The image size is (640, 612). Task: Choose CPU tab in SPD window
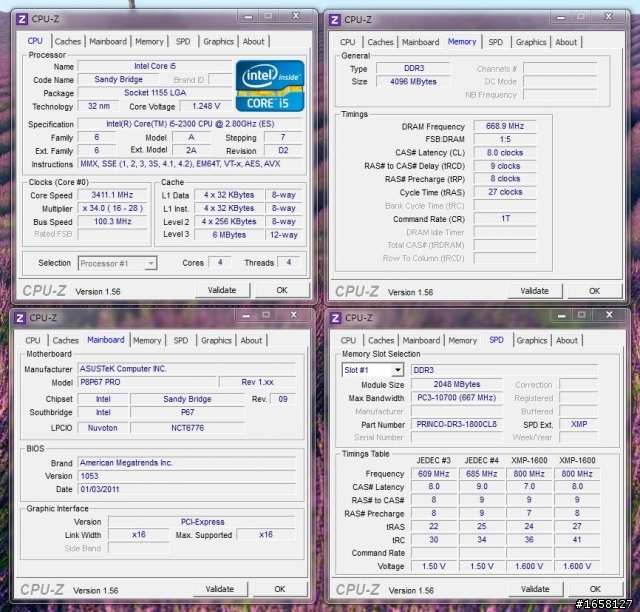[x=348, y=340]
